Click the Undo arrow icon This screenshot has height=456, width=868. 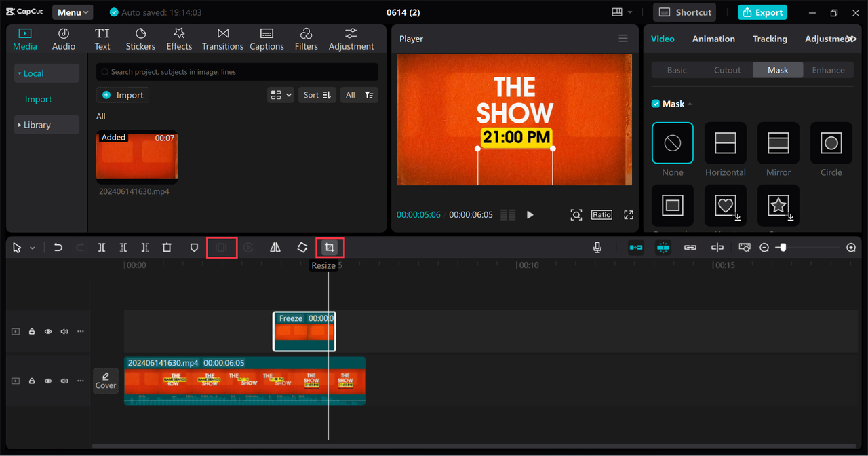point(58,248)
